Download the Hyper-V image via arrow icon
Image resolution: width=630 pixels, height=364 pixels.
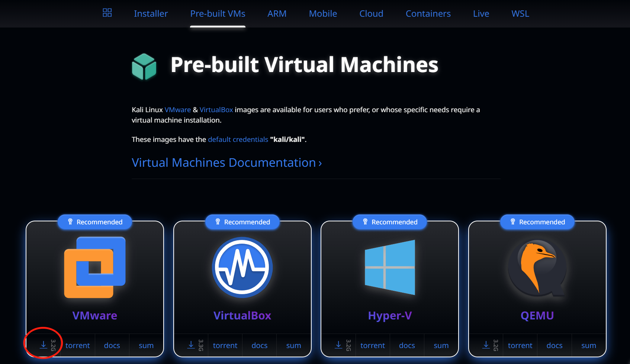pos(338,345)
